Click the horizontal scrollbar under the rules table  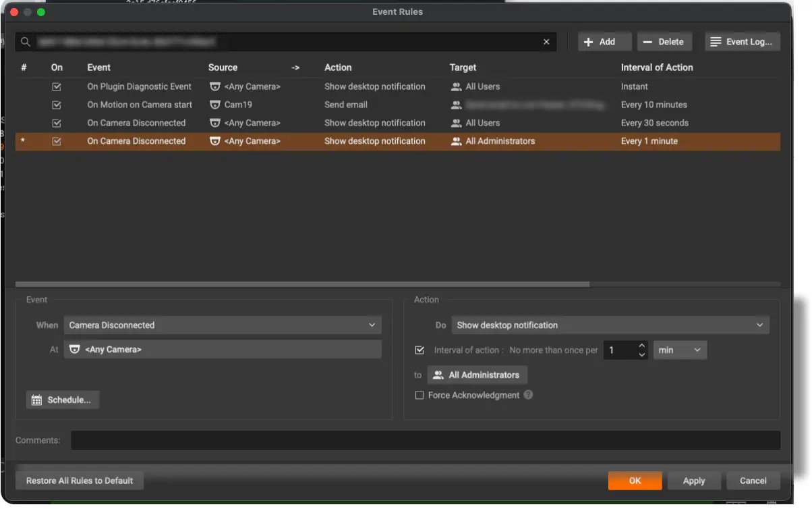coord(302,284)
